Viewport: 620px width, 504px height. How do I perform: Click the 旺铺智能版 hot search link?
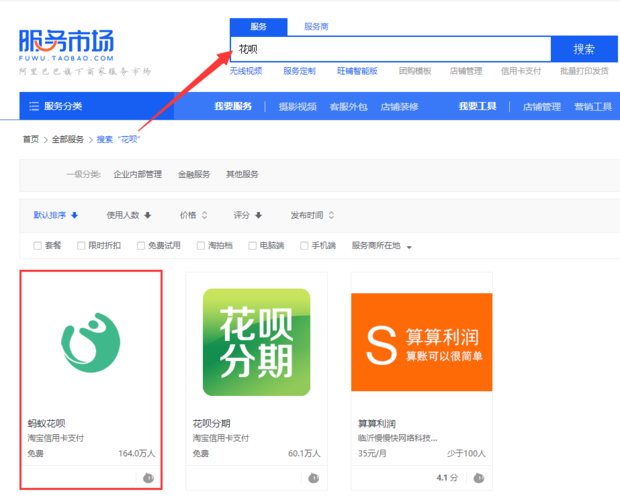click(357, 71)
